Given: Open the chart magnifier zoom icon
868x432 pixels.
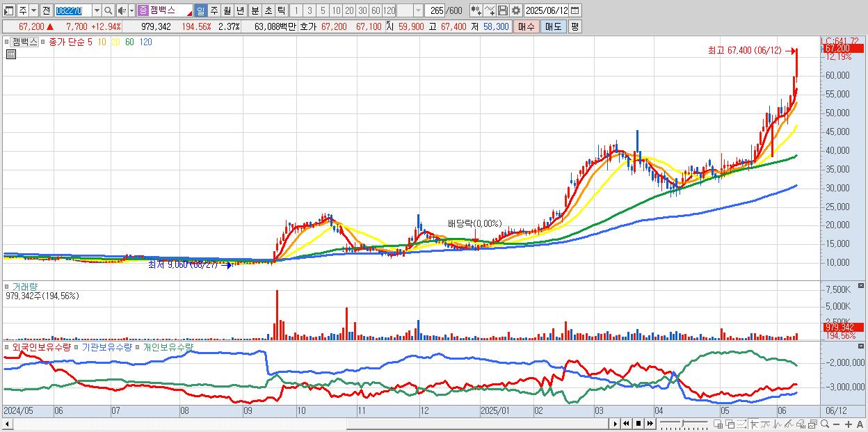Looking at the screenshot, I should click(824, 424).
